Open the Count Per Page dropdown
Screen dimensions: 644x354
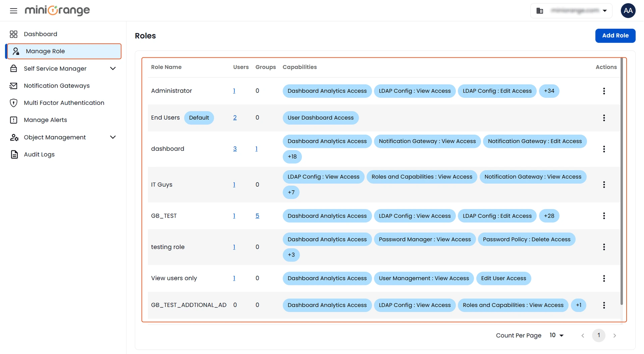(x=556, y=335)
